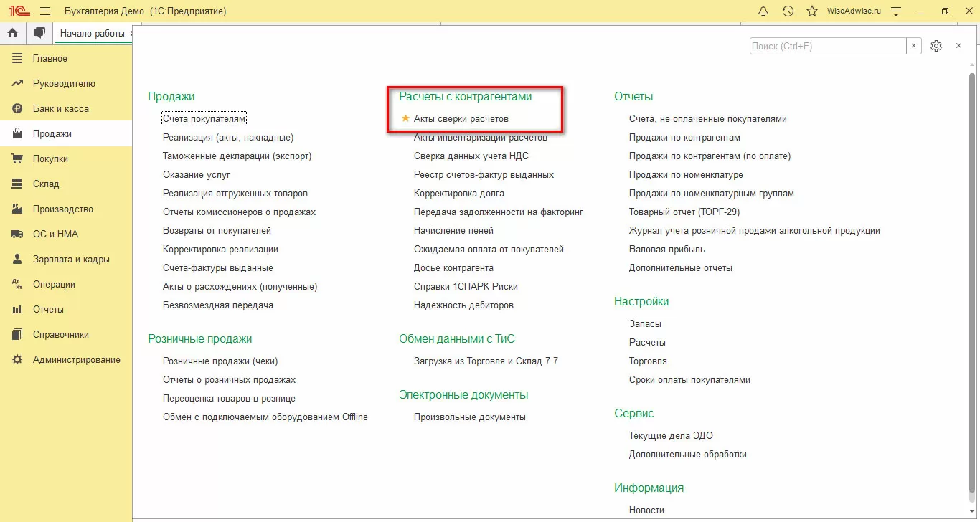The height and width of the screenshot is (522, 980).
Task: Open Таможенные декларации (экспорт)
Action: point(237,156)
